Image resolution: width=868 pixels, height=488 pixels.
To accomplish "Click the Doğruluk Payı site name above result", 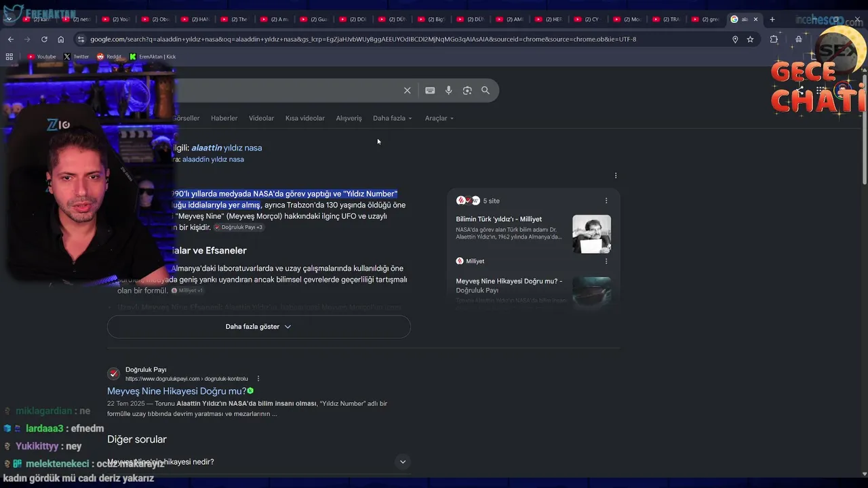I will tap(146, 369).
